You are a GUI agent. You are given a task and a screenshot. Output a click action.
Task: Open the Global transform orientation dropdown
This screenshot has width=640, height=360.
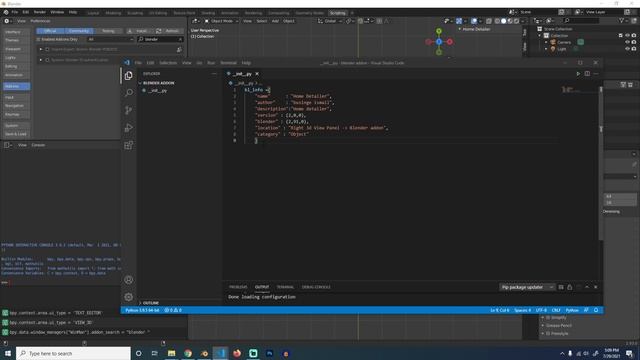(x=330, y=21)
